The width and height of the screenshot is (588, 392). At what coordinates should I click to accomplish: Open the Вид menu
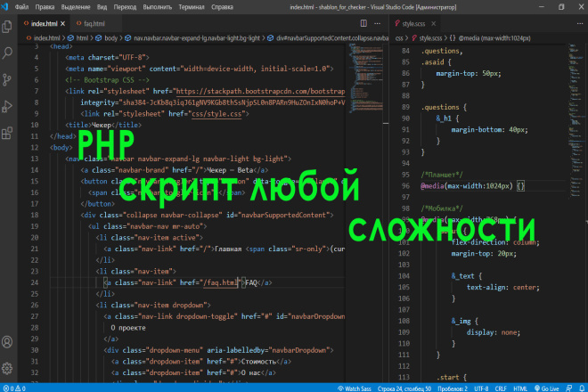(102, 7)
